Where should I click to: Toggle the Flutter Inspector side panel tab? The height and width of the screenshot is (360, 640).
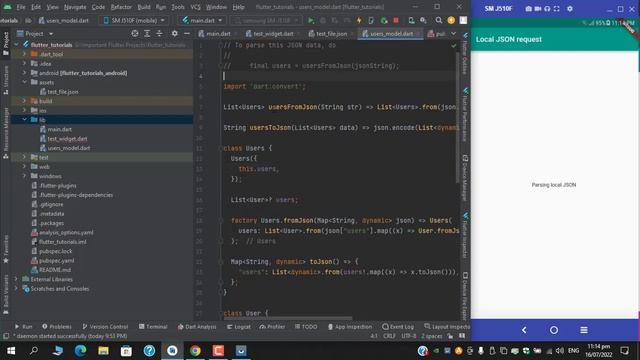(465, 236)
